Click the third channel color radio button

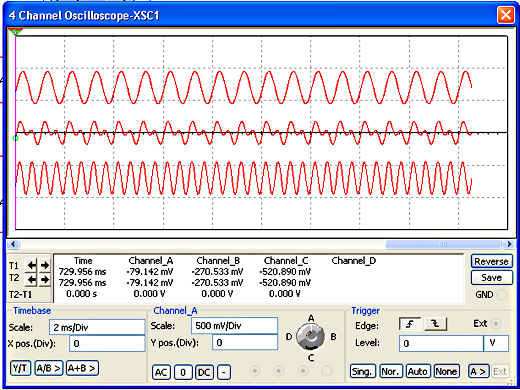tap(303, 371)
